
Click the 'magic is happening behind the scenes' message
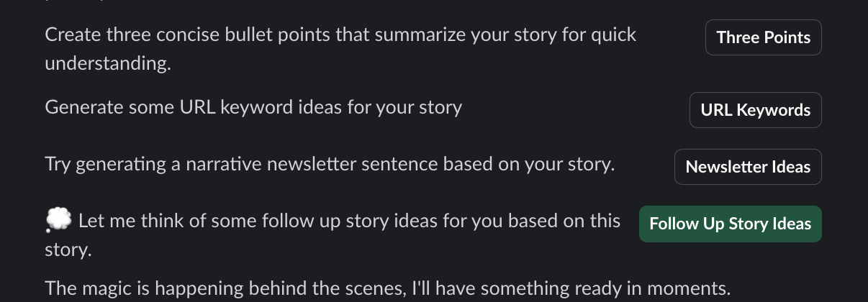(x=238, y=289)
